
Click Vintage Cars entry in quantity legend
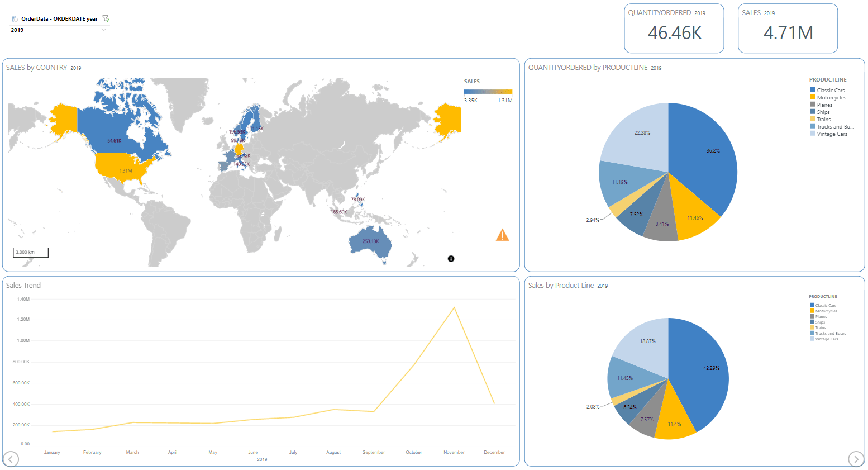click(832, 134)
